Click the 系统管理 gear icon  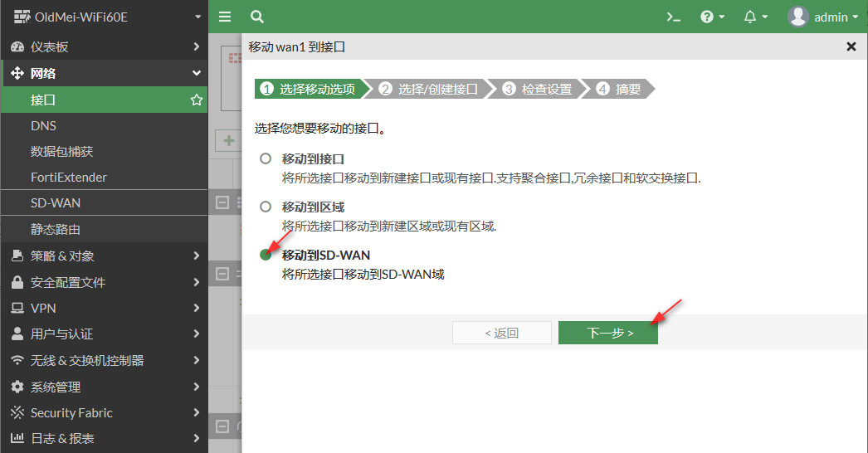17,387
